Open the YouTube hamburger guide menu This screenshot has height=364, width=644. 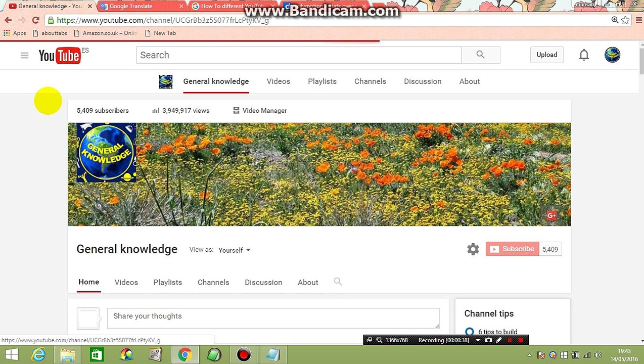click(x=24, y=55)
